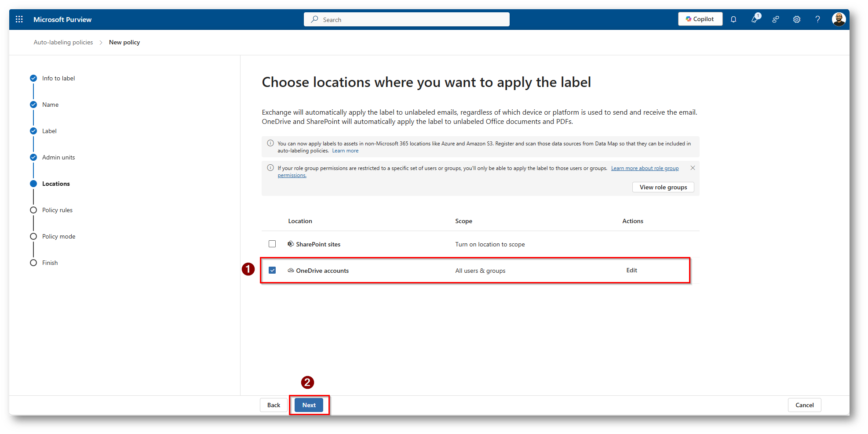
Task: Uncheck the OneDrive accounts location checkbox
Action: tap(272, 270)
